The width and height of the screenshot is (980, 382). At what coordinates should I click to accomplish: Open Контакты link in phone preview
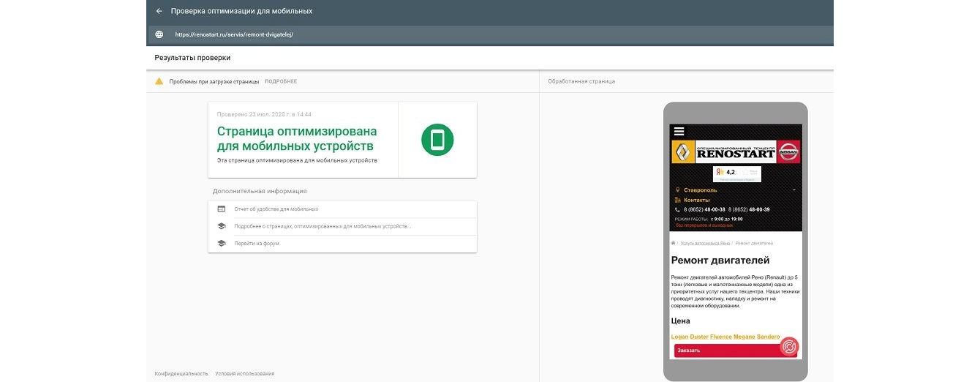click(696, 200)
